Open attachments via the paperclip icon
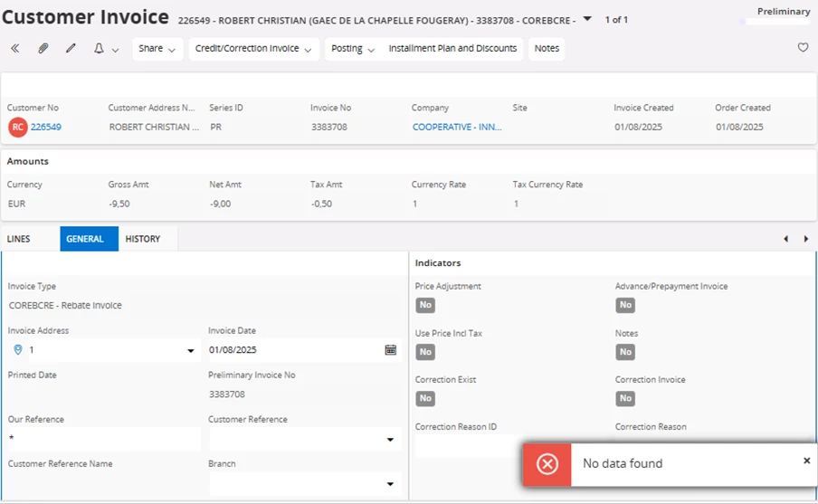818x504 pixels. point(43,49)
